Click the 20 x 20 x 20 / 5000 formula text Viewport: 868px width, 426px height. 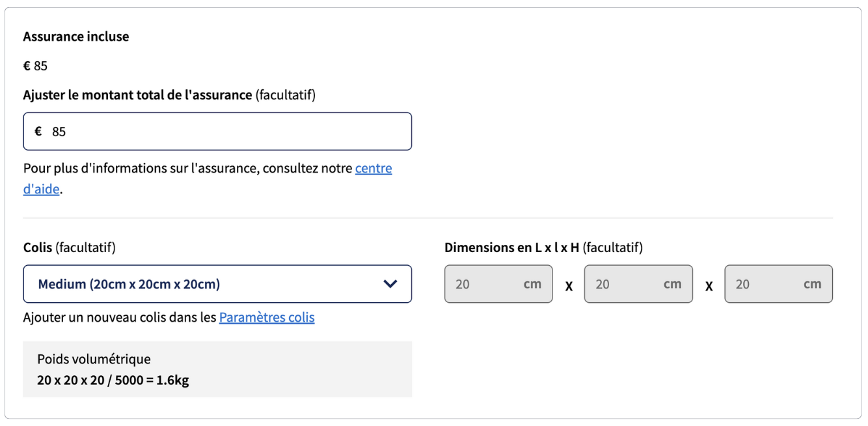point(113,380)
